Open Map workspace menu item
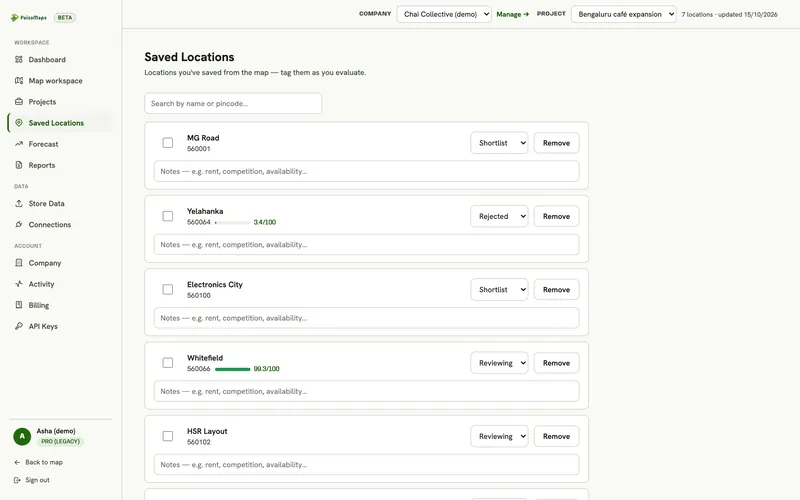 coord(59,81)
